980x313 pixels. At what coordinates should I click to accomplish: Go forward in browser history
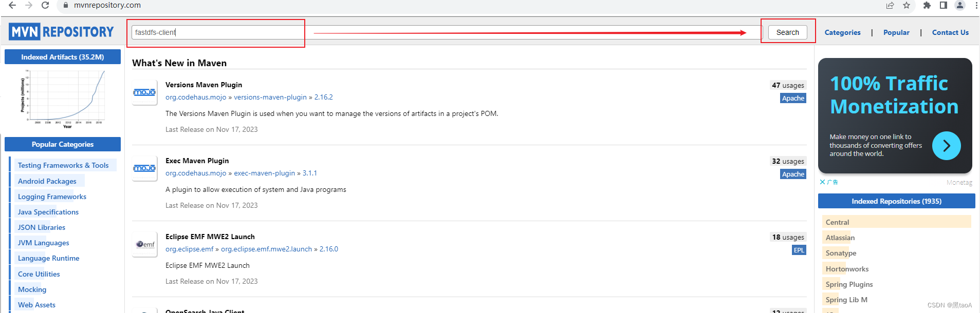[29, 5]
